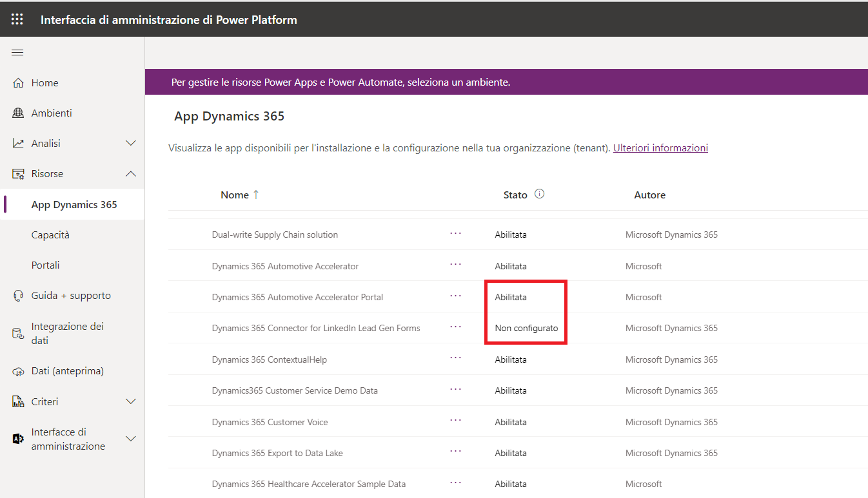Open more options for Automotive Accelerator Portal
The height and width of the screenshot is (498, 868).
tap(456, 296)
